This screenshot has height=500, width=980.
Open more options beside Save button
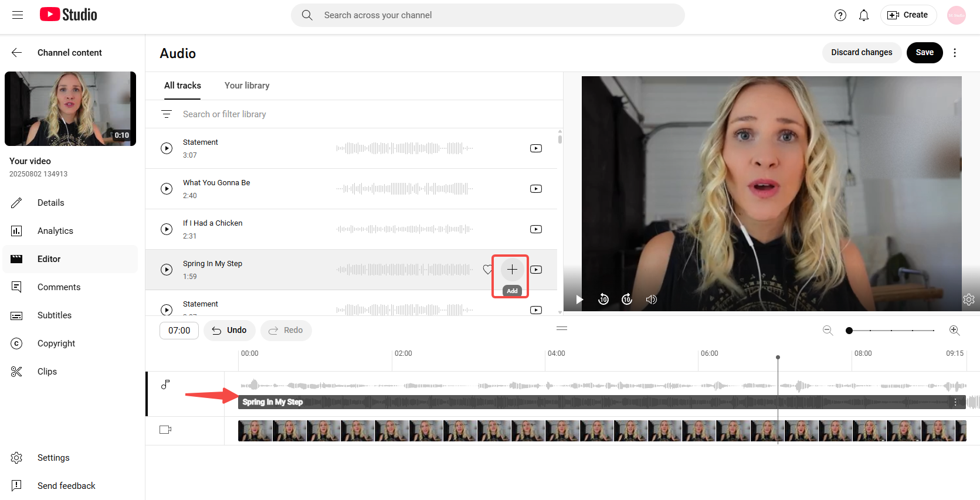coord(955,53)
